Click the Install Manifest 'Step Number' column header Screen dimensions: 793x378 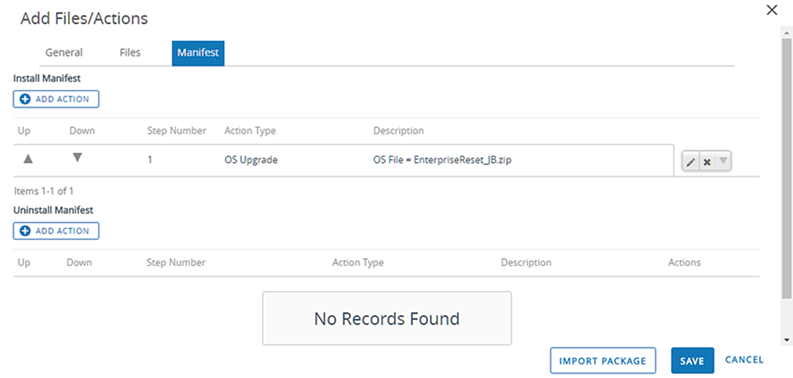pyautogui.click(x=177, y=131)
